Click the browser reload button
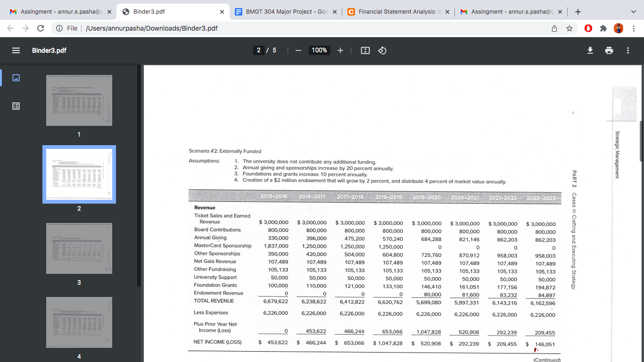The height and width of the screenshot is (362, 644). (41, 28)
